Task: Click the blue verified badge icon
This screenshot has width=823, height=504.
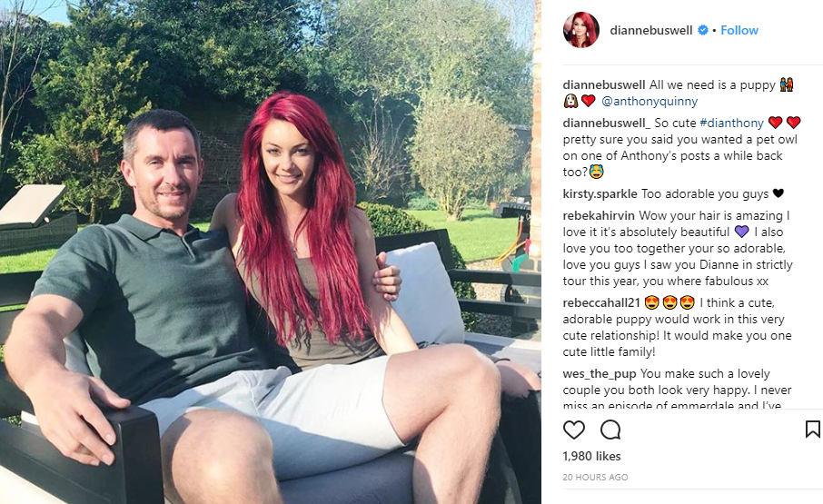Action: 703,30
